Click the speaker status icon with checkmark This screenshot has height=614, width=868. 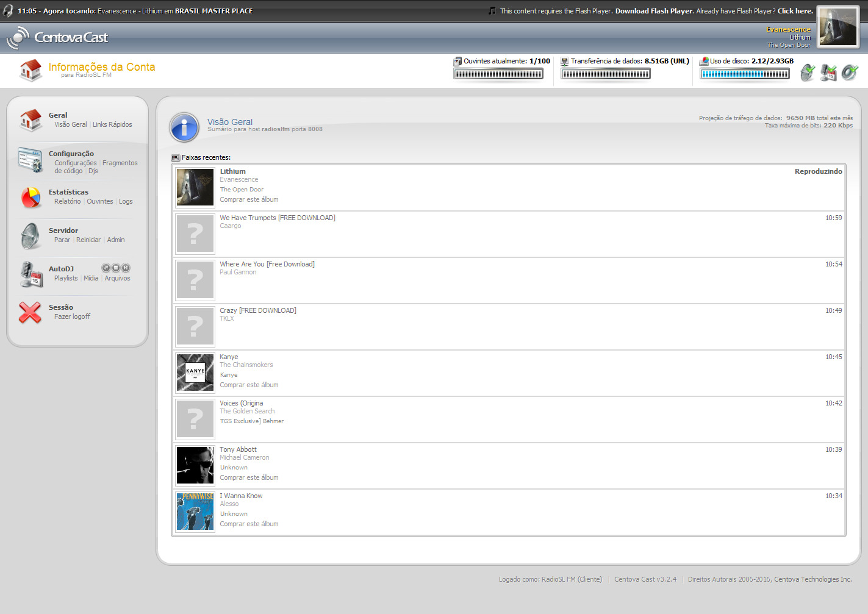point(850,73)
